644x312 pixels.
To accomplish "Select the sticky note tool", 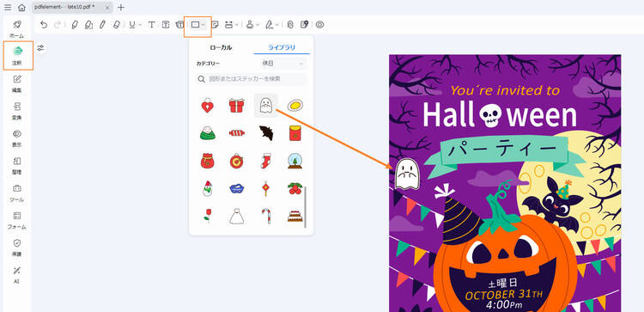I will [x=215, y=25].
